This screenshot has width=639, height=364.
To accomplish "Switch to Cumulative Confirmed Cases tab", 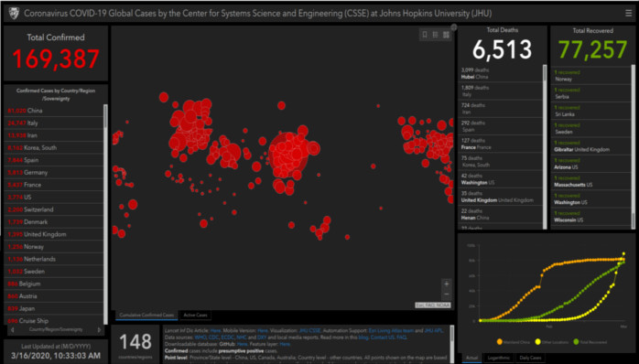I will coord(146,316).
